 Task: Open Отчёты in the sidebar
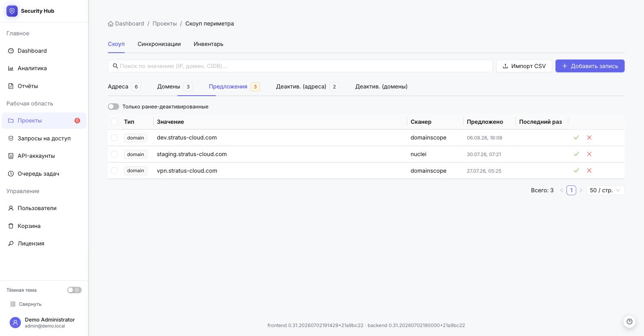(44, 86)
